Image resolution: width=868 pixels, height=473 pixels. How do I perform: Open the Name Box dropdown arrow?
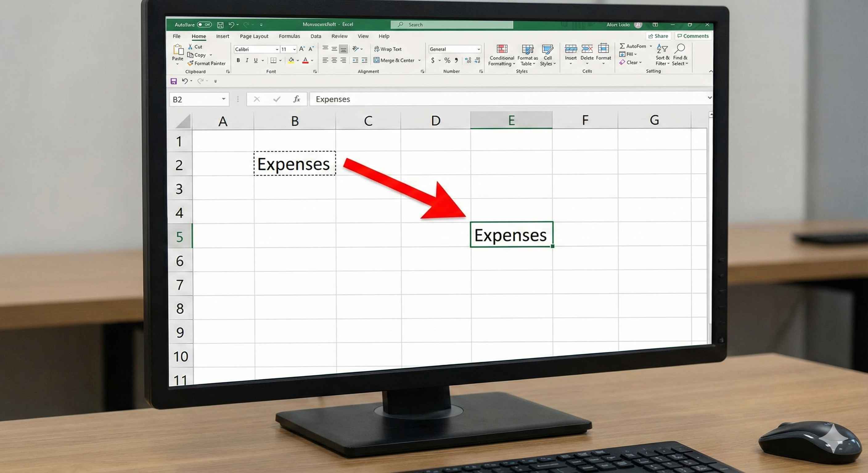223,99
